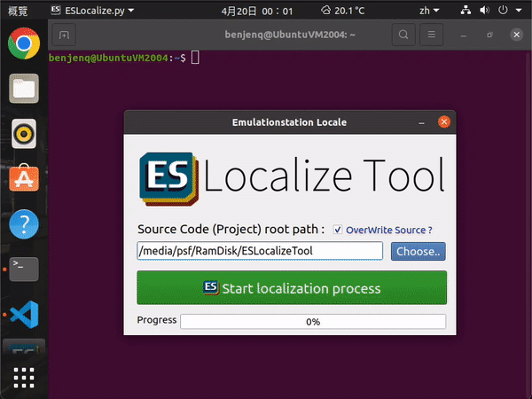Minimize the terminal window
The image size is (532, 399).
click(x=463, y=35)
